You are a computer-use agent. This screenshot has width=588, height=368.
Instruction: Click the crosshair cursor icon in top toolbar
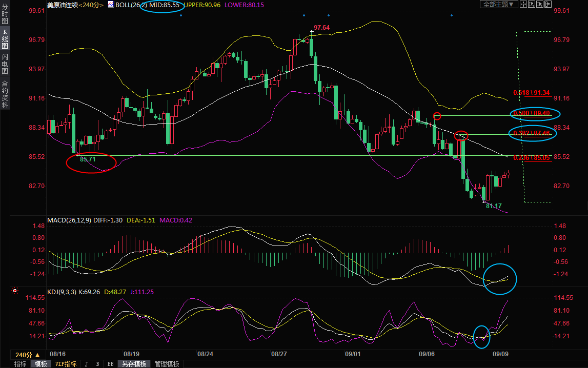(x=523, y=4)
